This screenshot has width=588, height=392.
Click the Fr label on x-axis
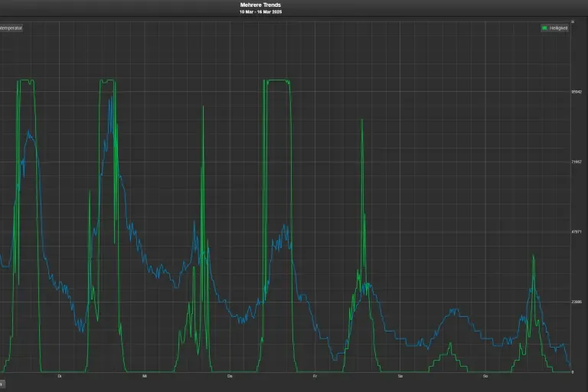point(315,376)
